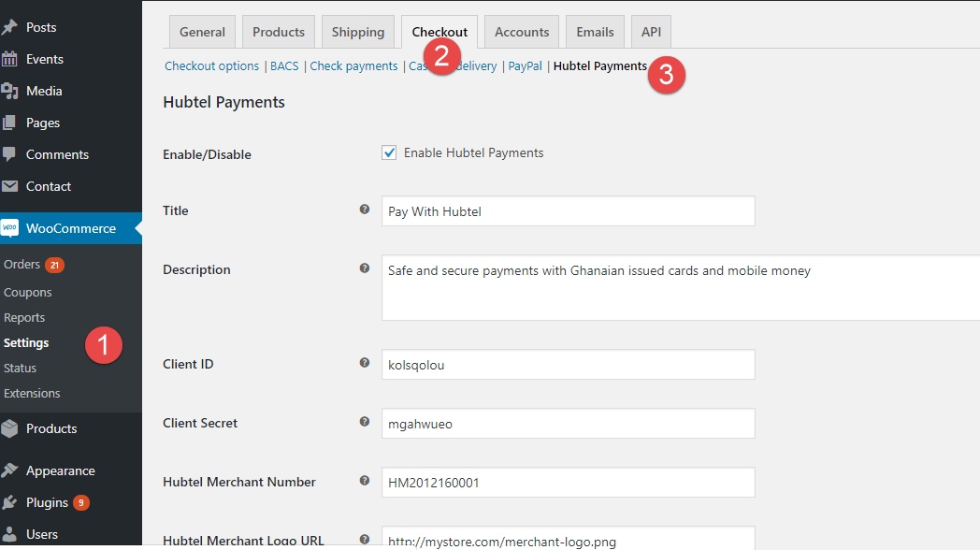Click the Products box icon

(x=10, y=428)
